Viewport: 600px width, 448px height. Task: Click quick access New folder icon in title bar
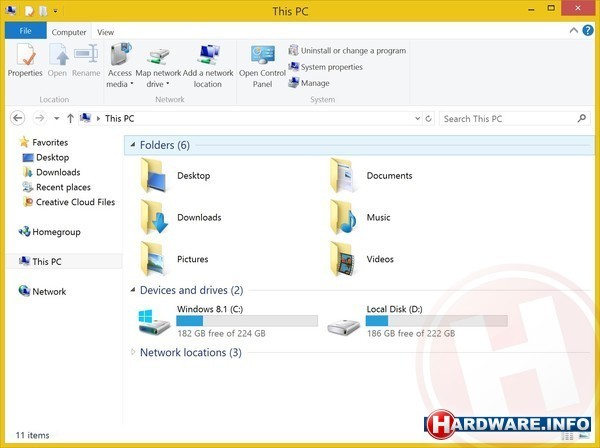43,11
